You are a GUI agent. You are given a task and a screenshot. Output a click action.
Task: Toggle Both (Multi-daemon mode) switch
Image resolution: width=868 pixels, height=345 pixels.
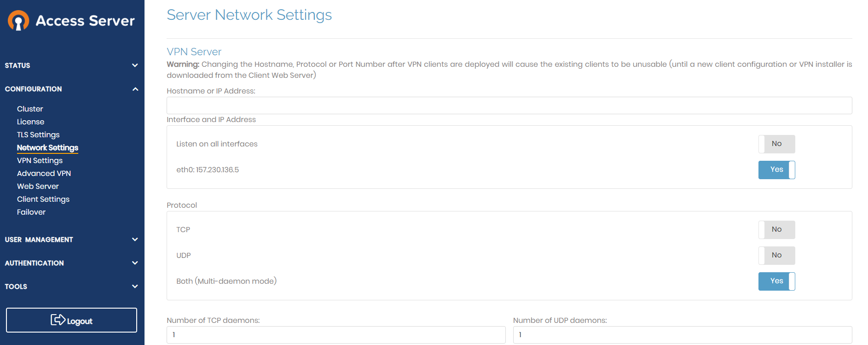pos(776,281)
